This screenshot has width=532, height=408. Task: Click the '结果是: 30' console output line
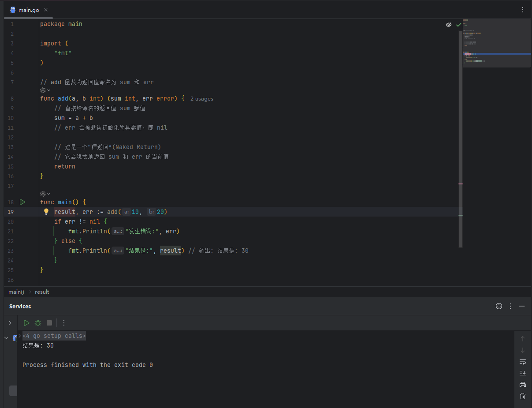coord(38,346)
